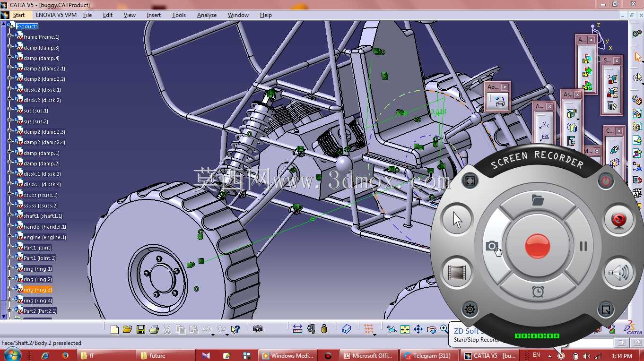Open the ENOVIA V5 VPM menu
This screenshot has height=361, width=644.
point(56,15)
